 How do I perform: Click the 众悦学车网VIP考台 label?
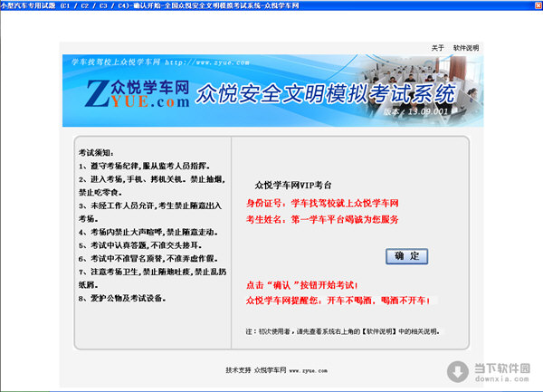point(293,186)
